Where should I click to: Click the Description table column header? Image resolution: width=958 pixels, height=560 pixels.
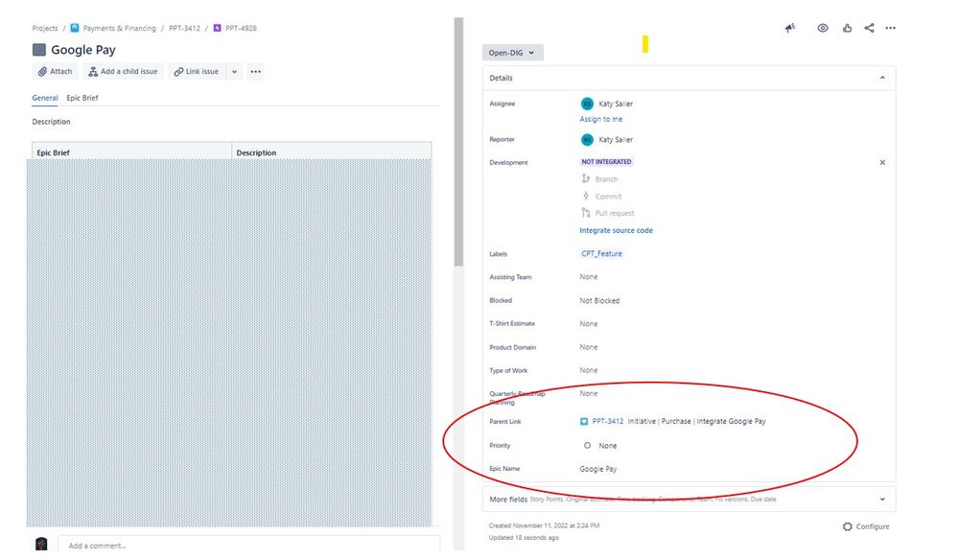coord(332,152)
